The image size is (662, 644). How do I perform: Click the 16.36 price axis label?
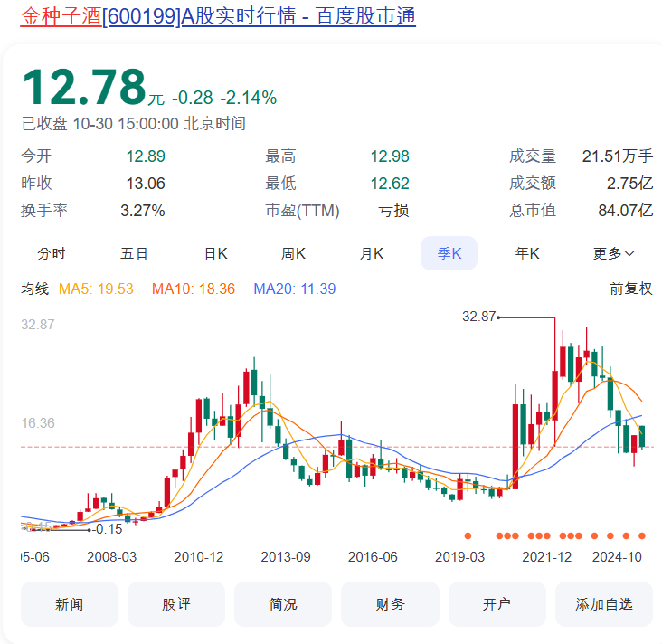point(38,423)
